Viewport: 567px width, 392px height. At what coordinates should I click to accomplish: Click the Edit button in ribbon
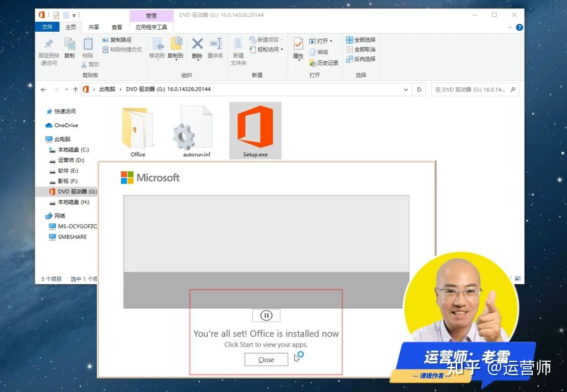point(319,52)
